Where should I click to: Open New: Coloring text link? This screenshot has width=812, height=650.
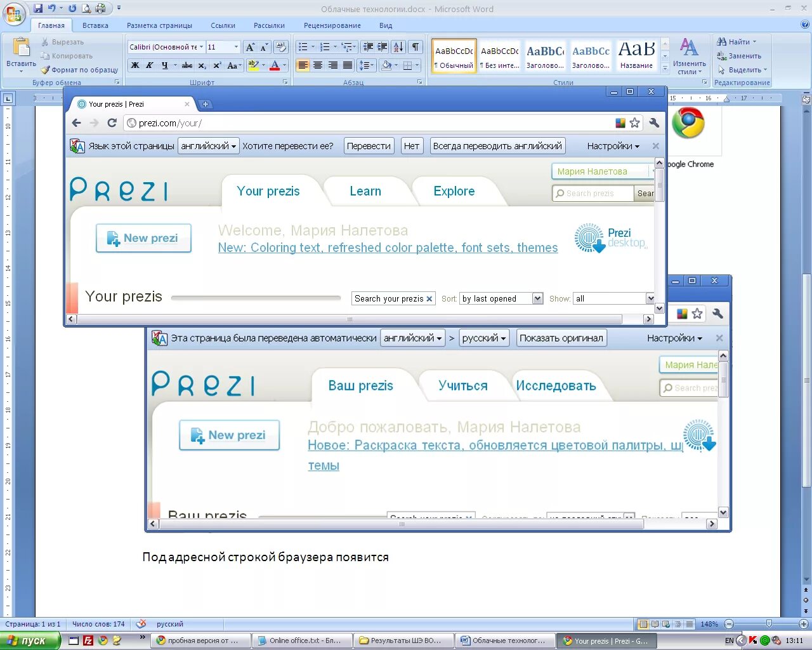coord(388,248)
